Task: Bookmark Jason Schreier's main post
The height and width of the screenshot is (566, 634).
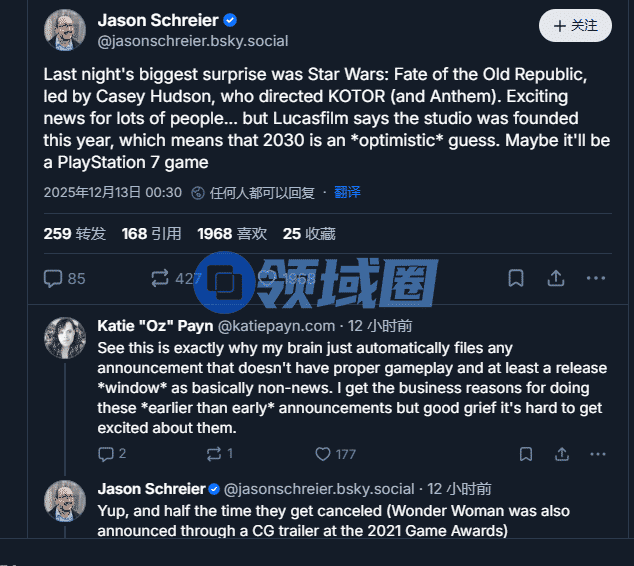Action: point(516,278)
